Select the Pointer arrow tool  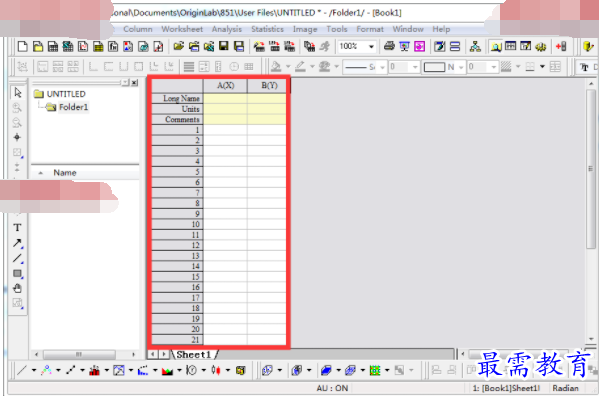17,93
